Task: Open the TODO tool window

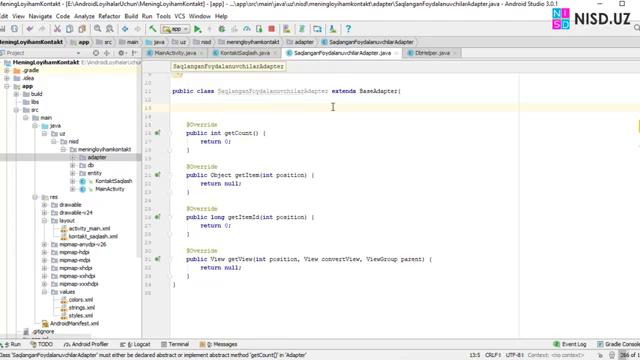Action: pyautogui.click(x=42, y=344)
